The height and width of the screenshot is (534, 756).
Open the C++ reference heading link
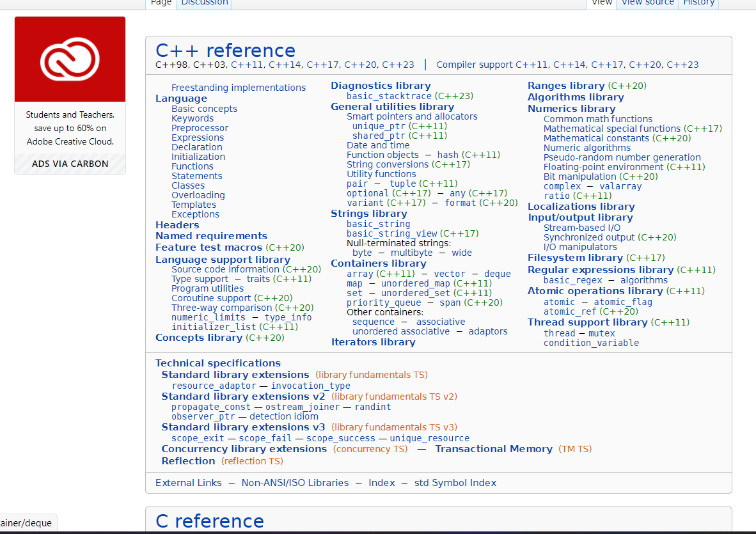coord(225,50)
